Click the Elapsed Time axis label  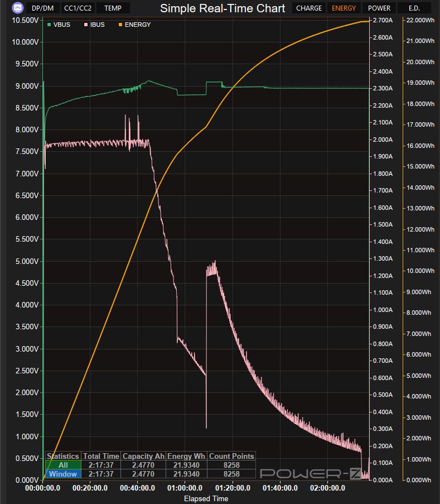(206, 498)
